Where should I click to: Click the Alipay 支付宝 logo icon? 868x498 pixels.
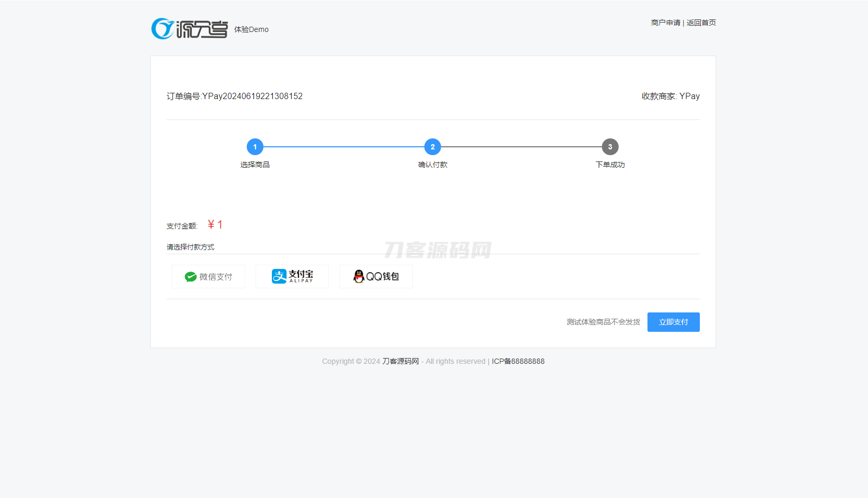point(280,276)
